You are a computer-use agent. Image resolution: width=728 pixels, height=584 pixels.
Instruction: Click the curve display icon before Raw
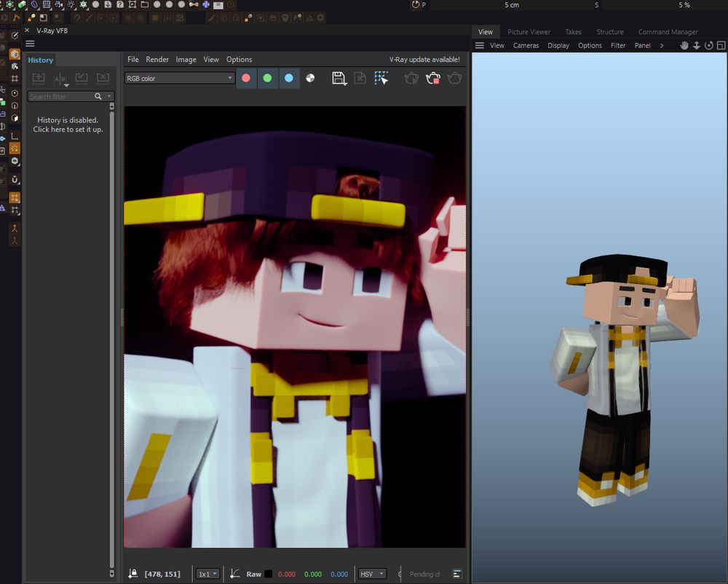[x=235, y=574]
